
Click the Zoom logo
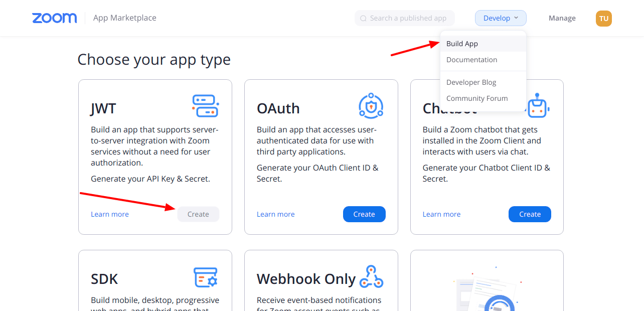[x=54, y=18]
